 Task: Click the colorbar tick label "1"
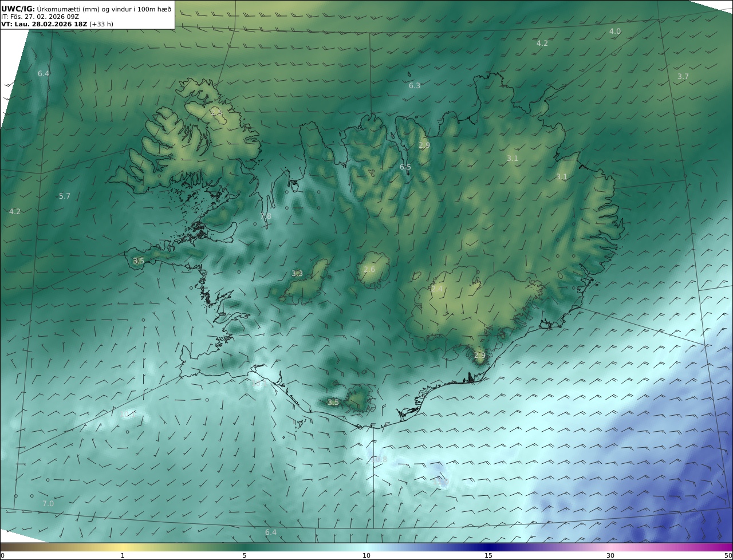123,555
